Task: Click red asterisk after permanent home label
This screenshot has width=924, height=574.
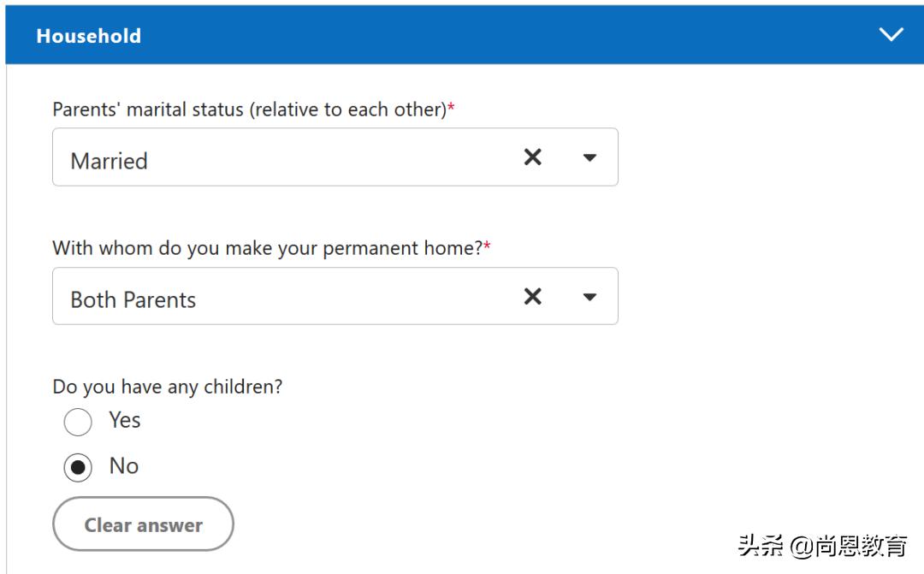Action: (x=488, y=247)
